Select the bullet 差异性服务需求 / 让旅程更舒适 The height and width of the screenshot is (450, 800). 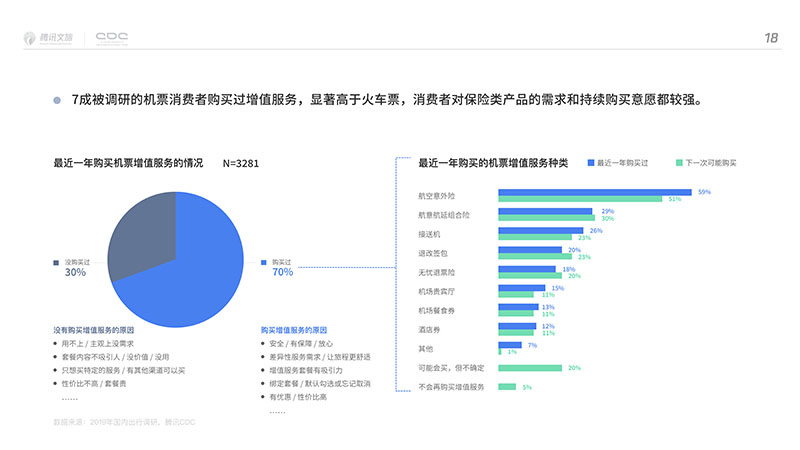coord(320,357)
